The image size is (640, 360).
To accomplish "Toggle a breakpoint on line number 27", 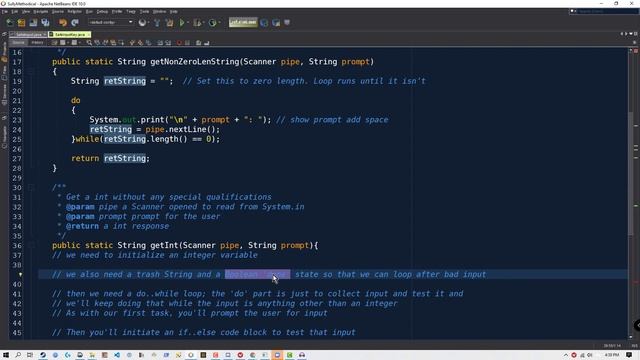I will (x=16, y=158).
